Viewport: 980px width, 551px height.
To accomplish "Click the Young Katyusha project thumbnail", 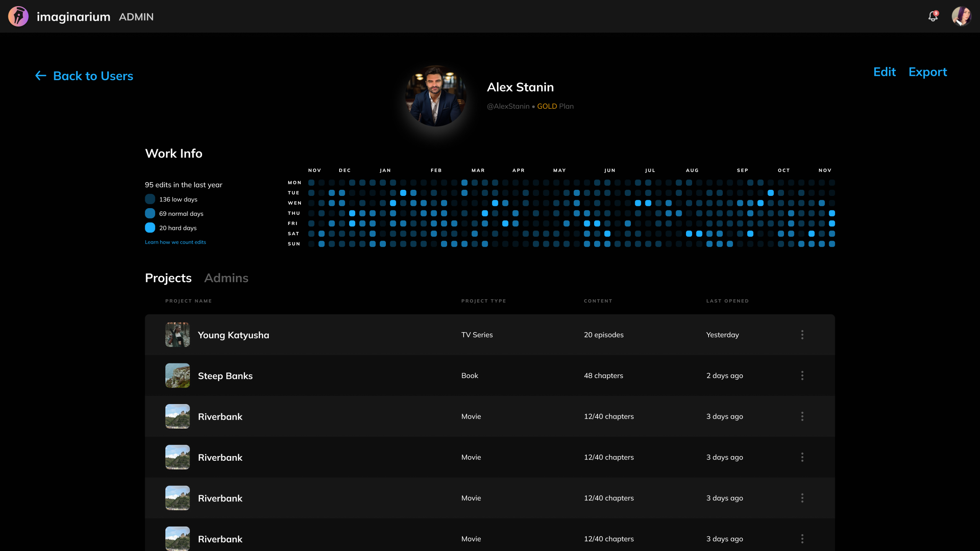I will [x=177, y=335].
